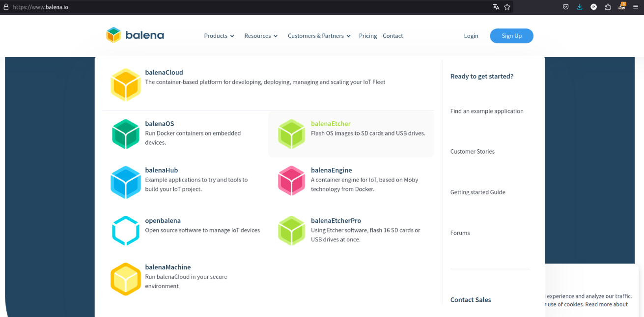
Task: Click the URL address bar
Action: (246, 7)
